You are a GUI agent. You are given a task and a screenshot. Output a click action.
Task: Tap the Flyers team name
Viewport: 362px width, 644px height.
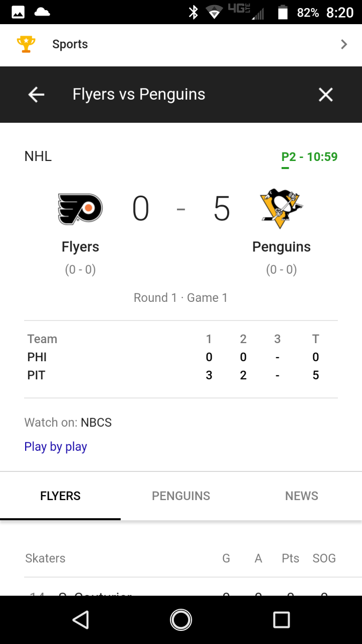pyautogui.click(x=80, y=247)
